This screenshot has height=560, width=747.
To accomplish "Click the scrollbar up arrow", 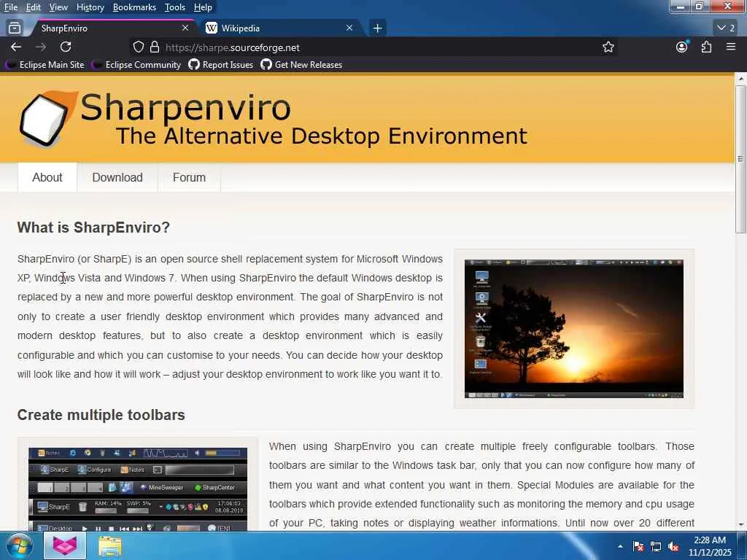I will tap(740, 78).
